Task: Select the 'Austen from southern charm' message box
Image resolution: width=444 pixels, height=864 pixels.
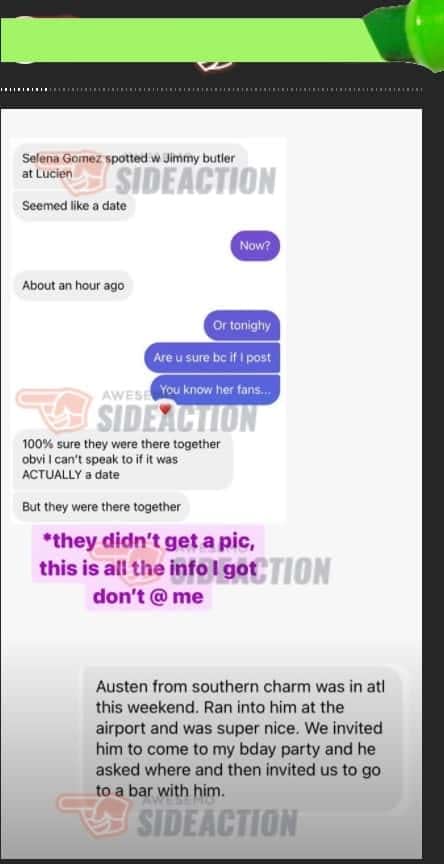Action: (241, 739)
